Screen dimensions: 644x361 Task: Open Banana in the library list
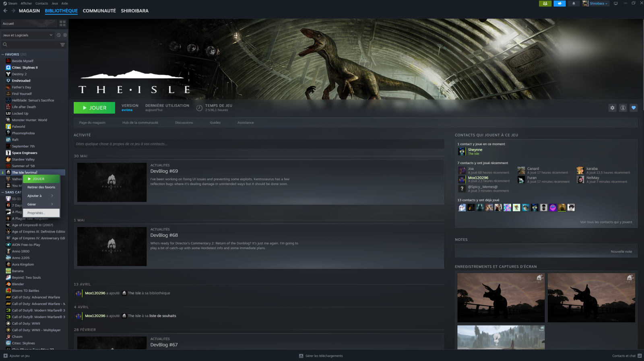[18, 271]
